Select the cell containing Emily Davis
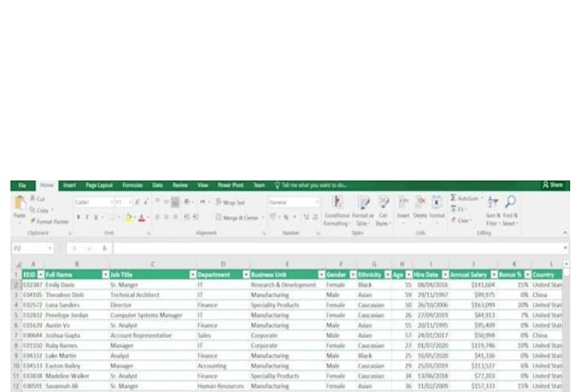Screen dimensions: 581x392 pos(77,285)
